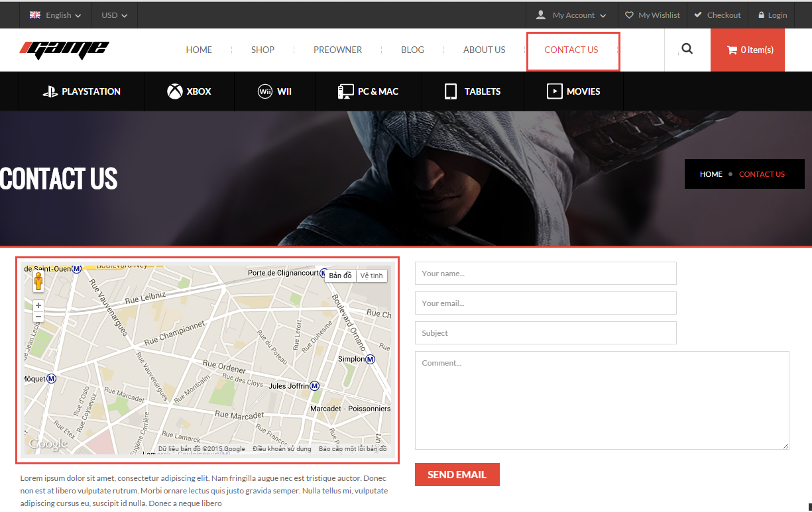Screen dimensions: 812x512
Task: Click the Simplon metro station marker
Action: pos(371,359)
